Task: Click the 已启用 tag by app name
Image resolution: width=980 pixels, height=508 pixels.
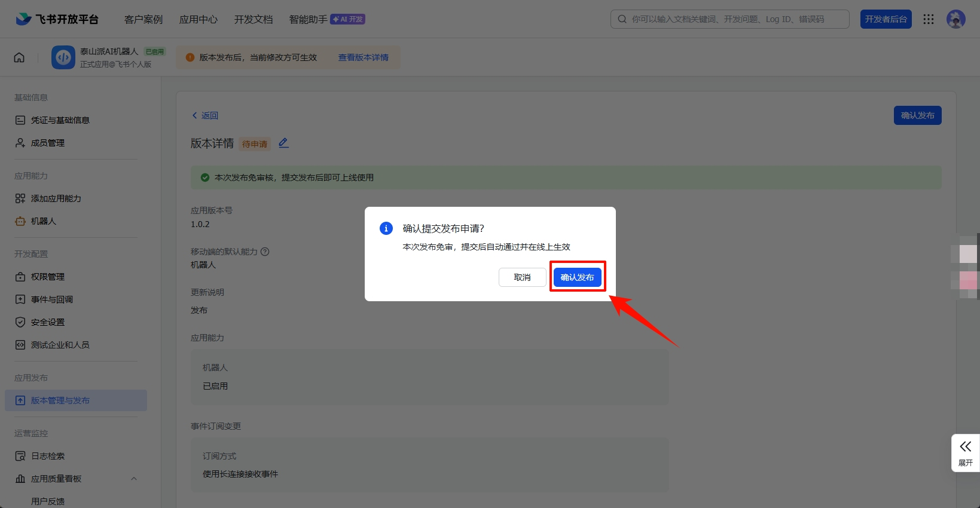Action: click(155, 51)
